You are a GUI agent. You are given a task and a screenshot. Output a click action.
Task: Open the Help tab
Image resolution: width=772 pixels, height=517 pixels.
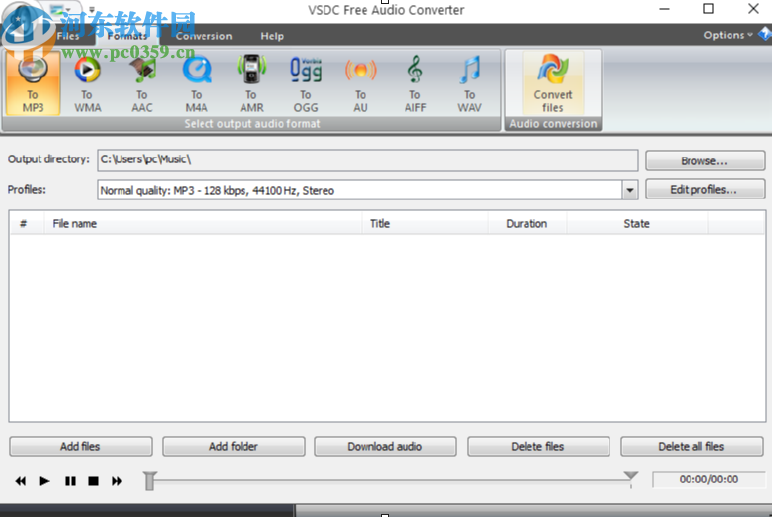[x=272, y=36]
